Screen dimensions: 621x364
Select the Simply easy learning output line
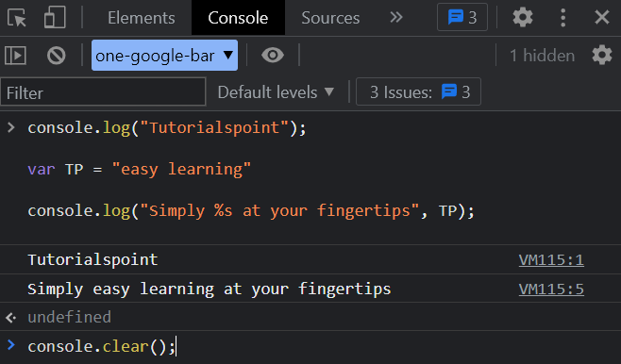pyautogui.click(x=210, y=290)
